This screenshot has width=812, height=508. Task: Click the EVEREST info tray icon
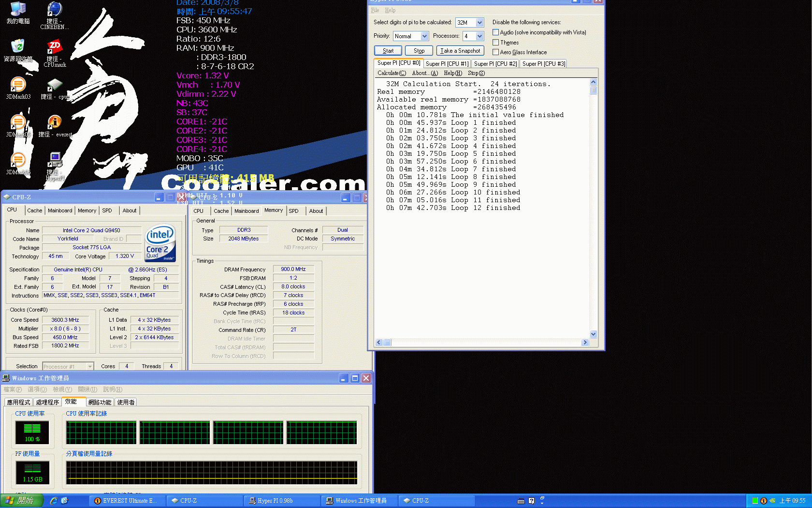(x=764, y=501)
